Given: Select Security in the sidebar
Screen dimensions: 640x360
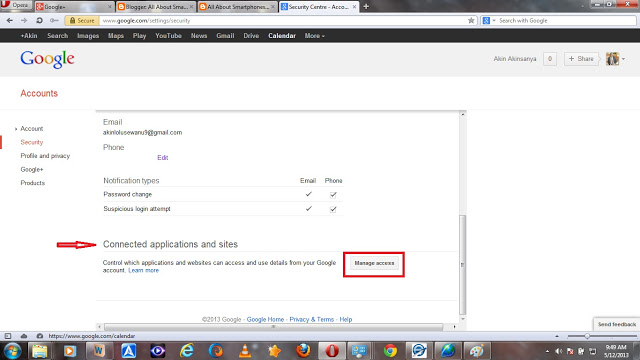Looking at the screenshot, I should click(31, 142).
